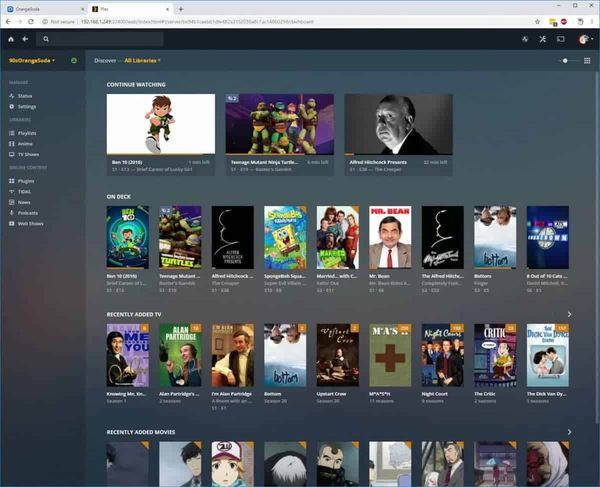Show more Recently Added TV arrow
Viewport: 600px width, 487px height.
tap(569, 314)
